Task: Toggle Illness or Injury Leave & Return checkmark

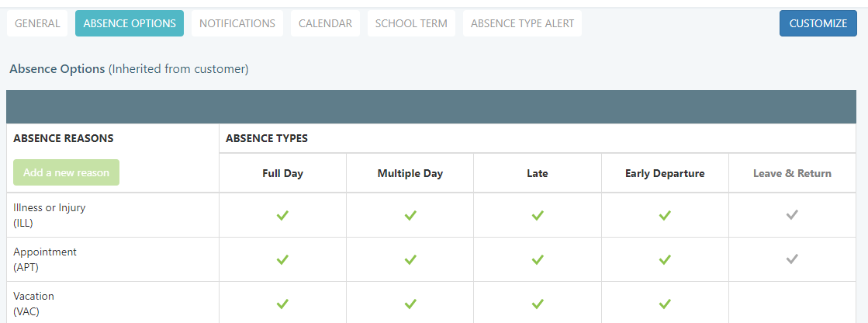Action: (x=791, y=215)
